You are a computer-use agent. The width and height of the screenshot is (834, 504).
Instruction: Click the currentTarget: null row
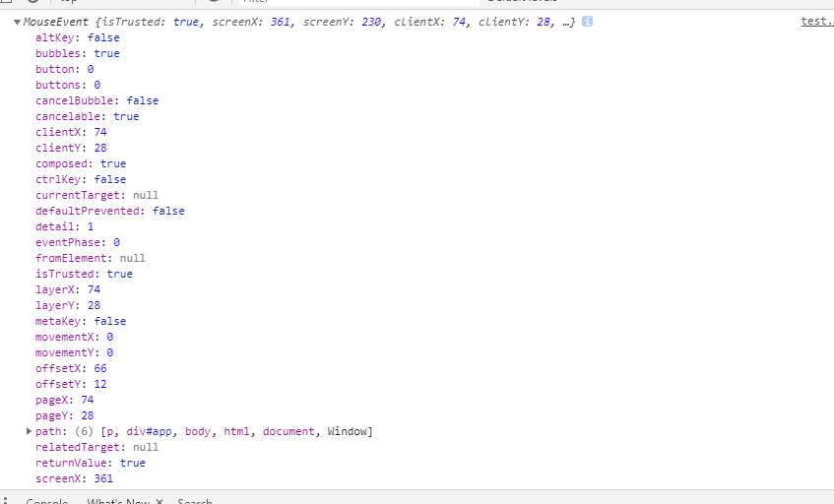coord(96,195)
